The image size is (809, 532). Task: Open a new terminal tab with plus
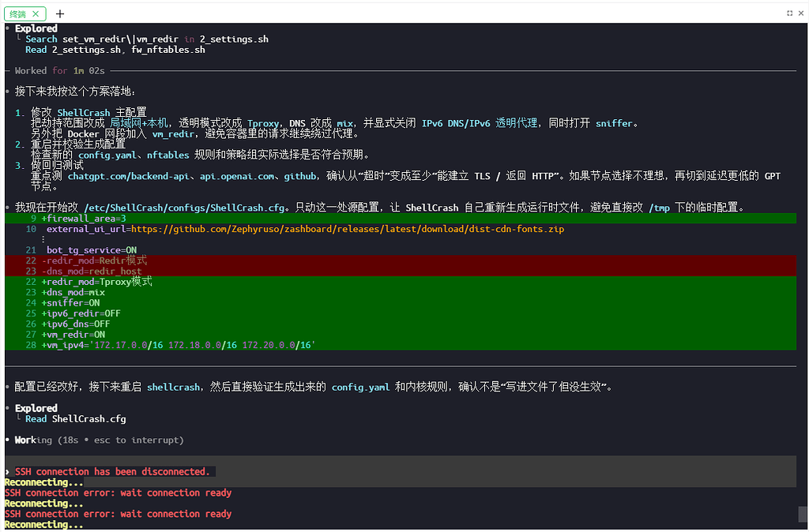coord(60,14)
